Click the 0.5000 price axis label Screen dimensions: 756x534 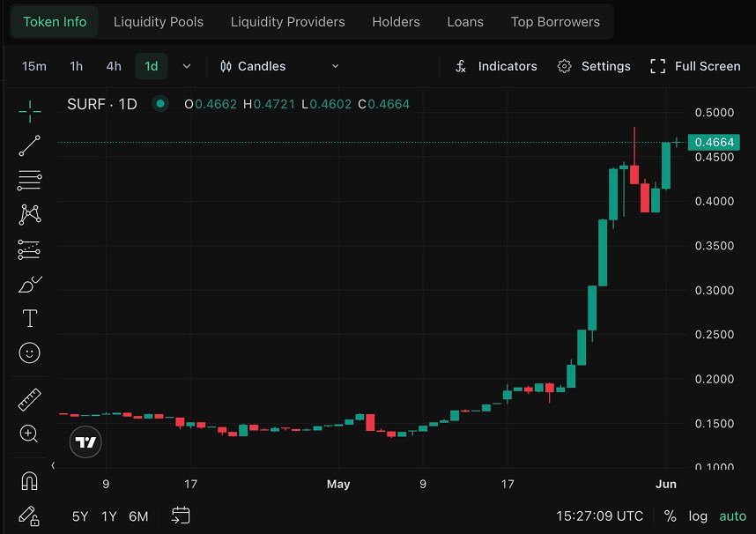pos(714,113)
